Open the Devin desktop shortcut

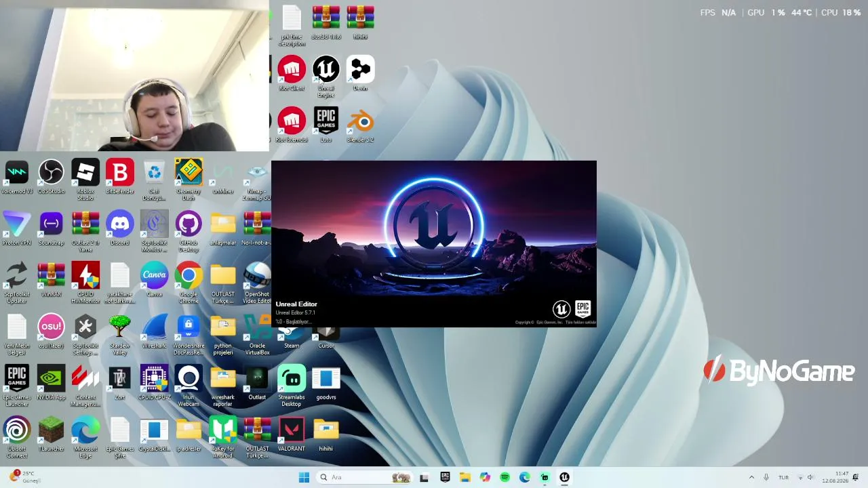[x=360, y=74]
